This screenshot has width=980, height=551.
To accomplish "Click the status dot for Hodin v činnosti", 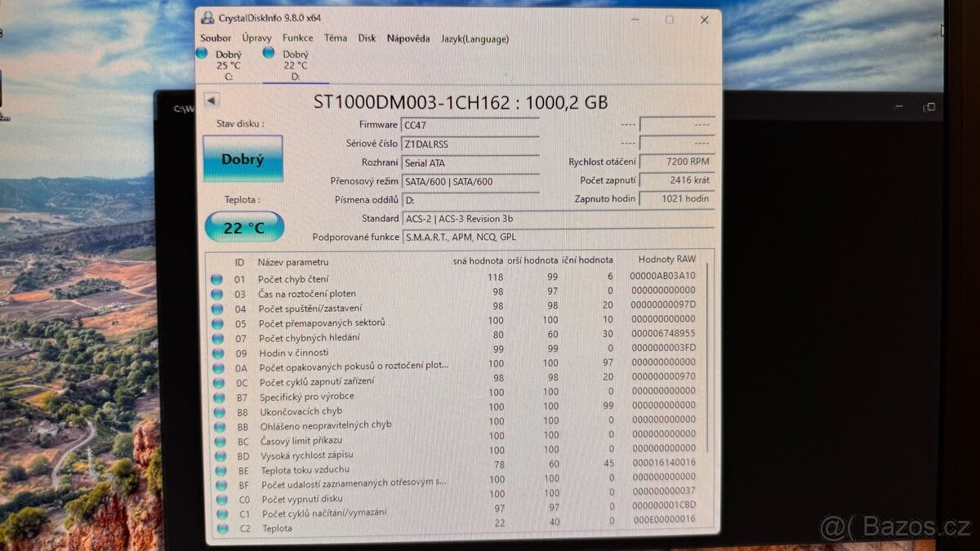I will [217, 352].
